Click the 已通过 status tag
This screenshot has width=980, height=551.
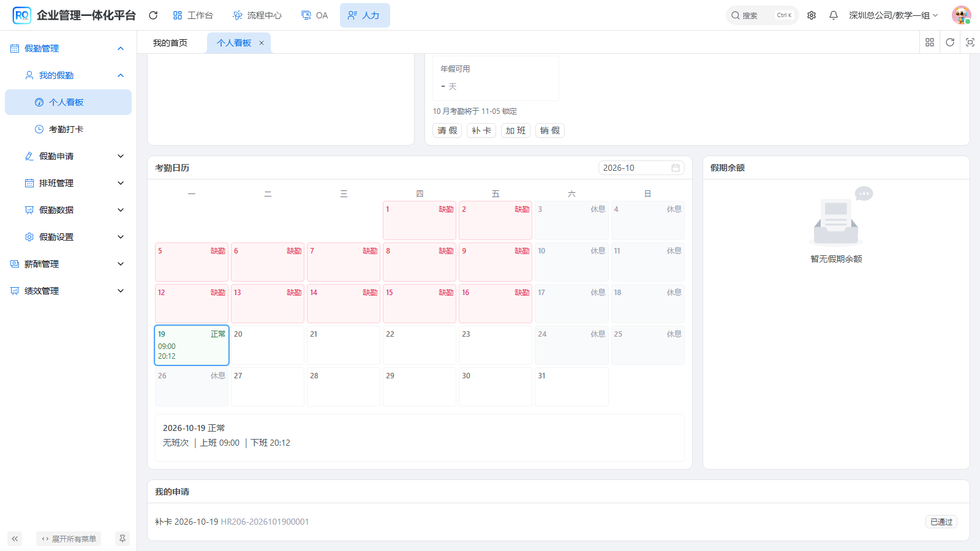(x=941, y=522)
